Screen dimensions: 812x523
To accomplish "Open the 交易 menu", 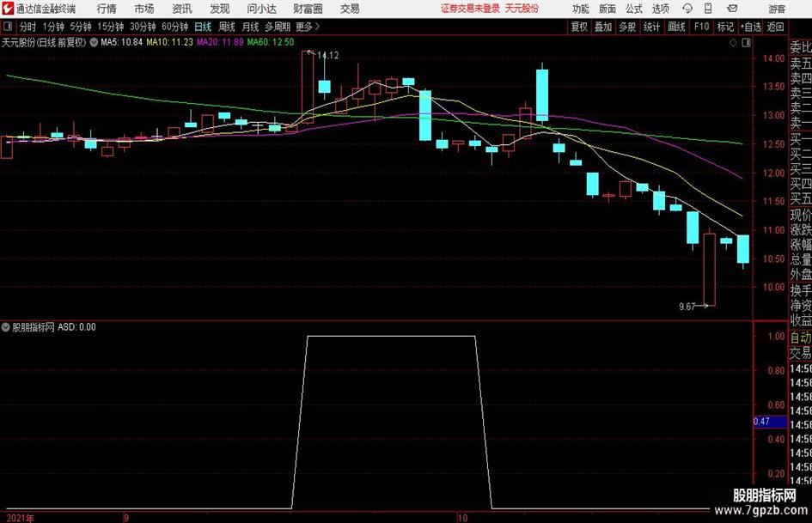I will pyautogui.click(x=350, y=9).
